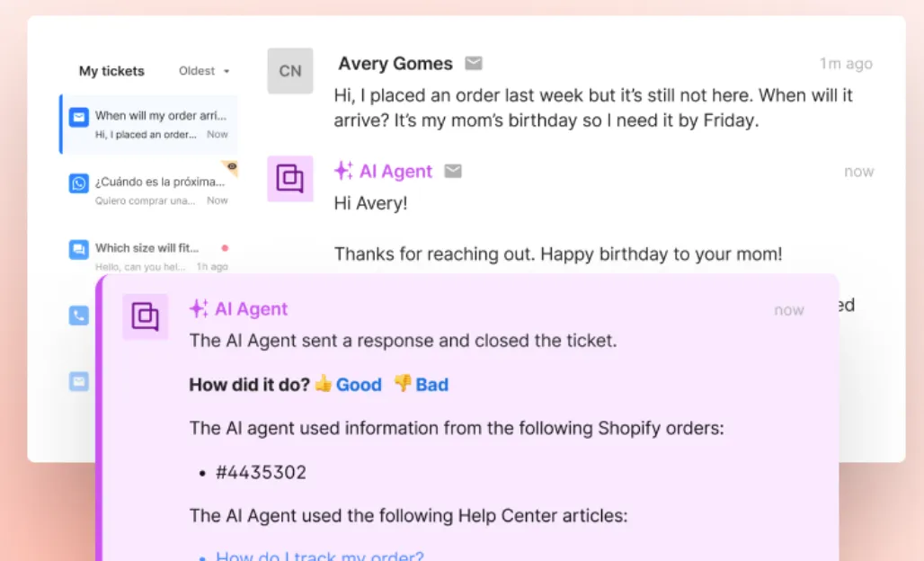Open the Oldest sort dropdown
Image resolution: width=924 pixels, height=561 pixels.
coord(205,71)
